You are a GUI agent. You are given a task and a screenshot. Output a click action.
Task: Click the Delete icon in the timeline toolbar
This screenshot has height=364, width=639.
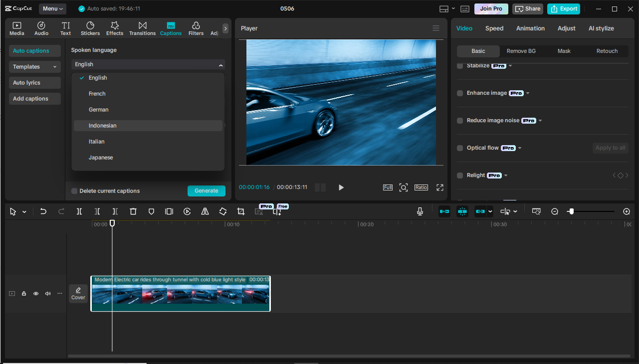133,211
